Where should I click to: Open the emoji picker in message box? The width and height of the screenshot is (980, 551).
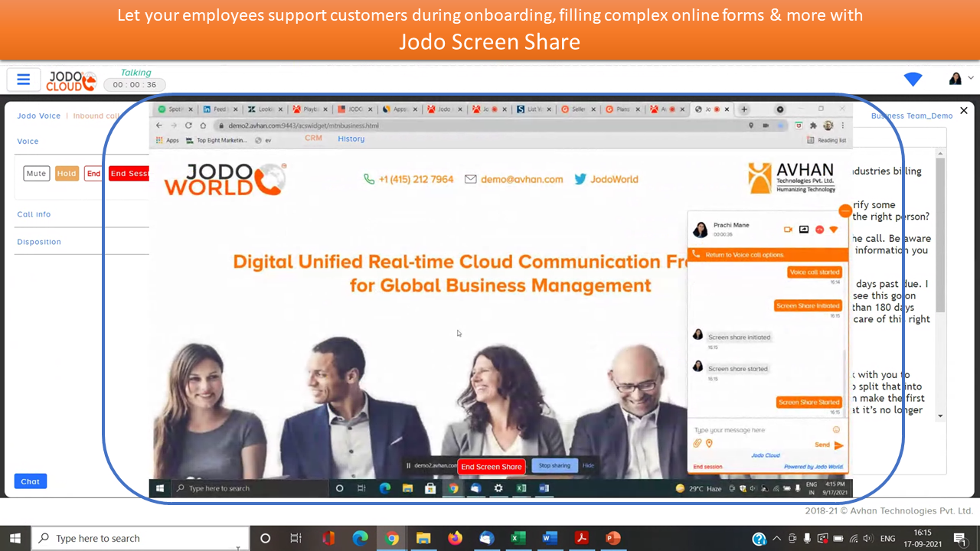point(836,430)
